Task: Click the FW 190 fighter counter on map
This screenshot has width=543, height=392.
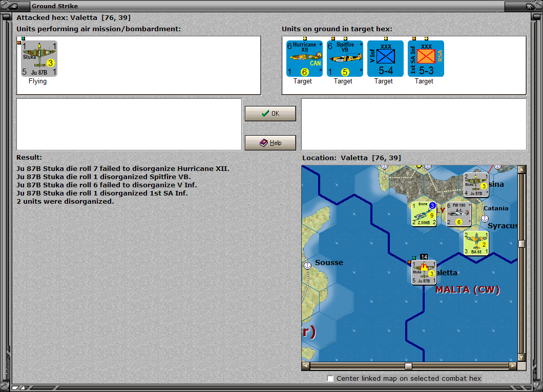Action: coord(459,214)
